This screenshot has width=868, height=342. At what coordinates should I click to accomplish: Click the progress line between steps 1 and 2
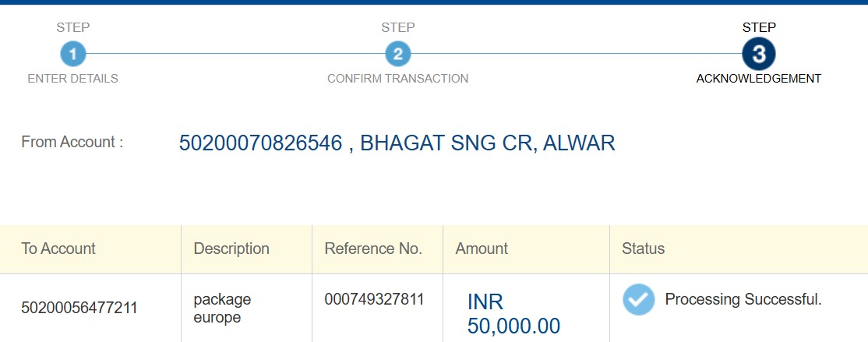coord(234,54)
